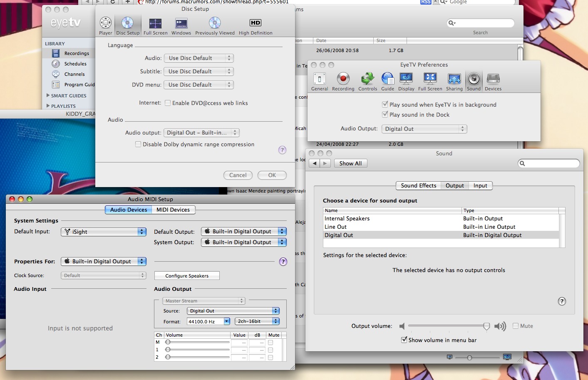
Task: Enable DVD@ccess web links
Action: (x=168, y=103)
